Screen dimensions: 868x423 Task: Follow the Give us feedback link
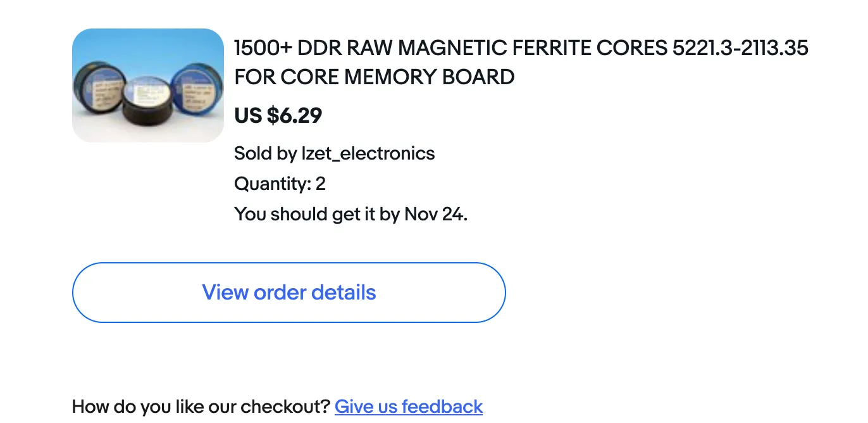coord(409,406)
